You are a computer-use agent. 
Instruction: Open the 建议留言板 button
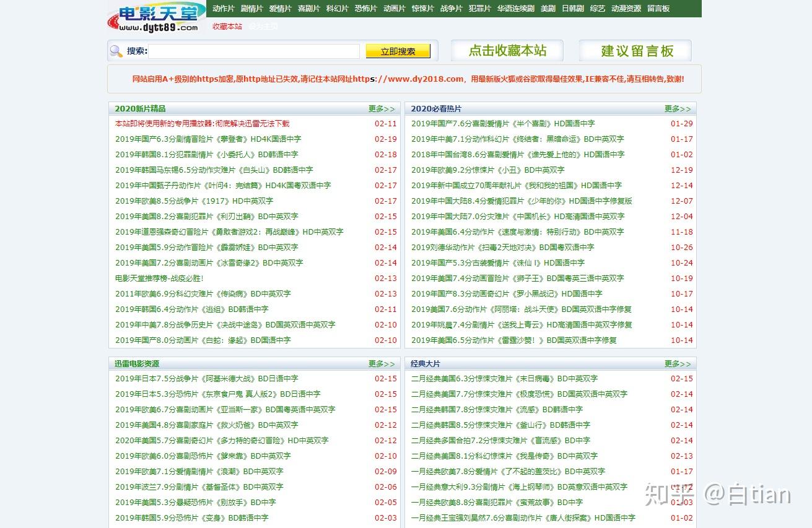click(x=635, y=51)
